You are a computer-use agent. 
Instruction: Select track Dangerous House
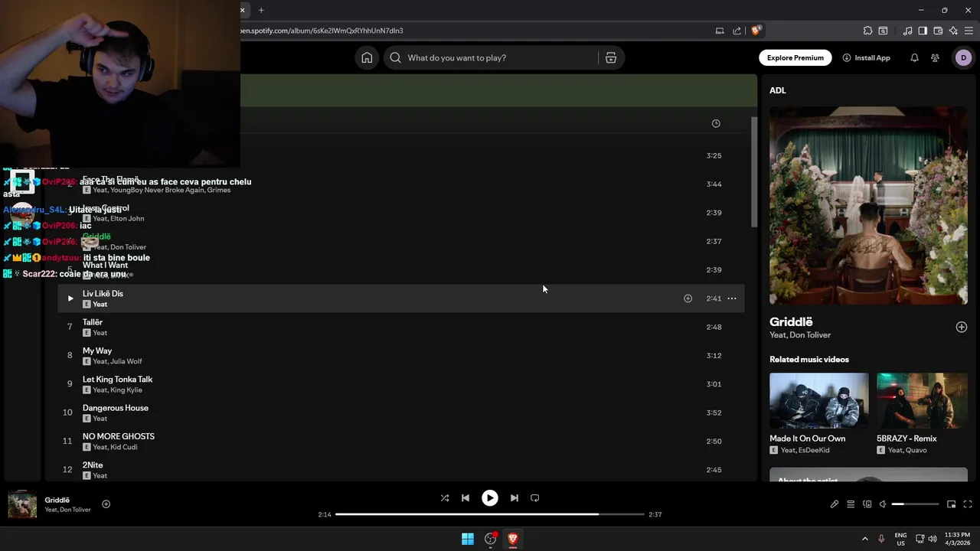(x=116, y=408)
